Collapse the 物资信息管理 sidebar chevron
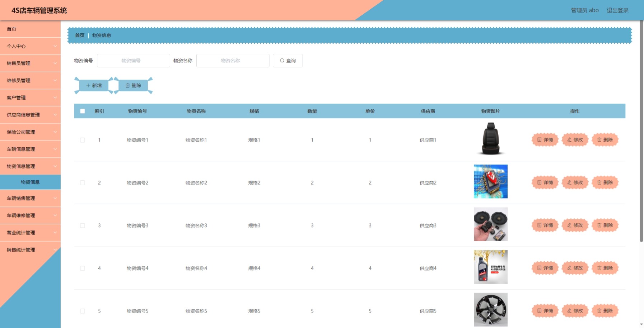Image resolution: width=644 pixels, height=328 pixels. coord(55,166)
